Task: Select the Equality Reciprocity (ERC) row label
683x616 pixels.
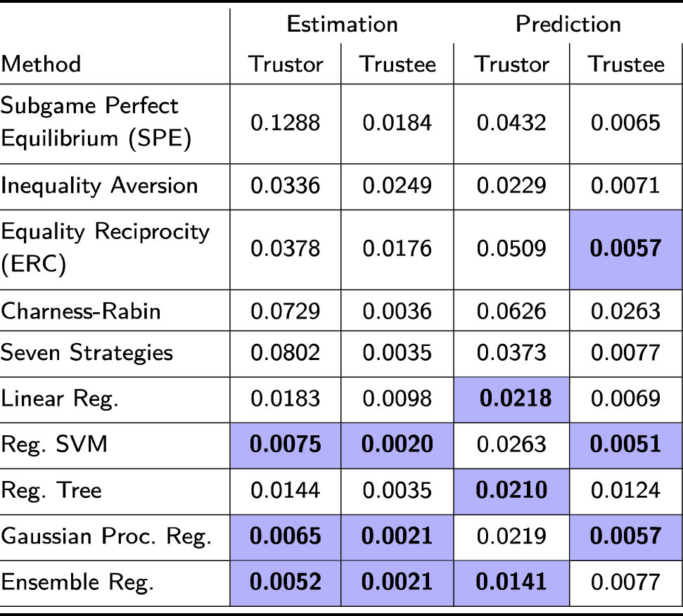Action: click(106, 248)
